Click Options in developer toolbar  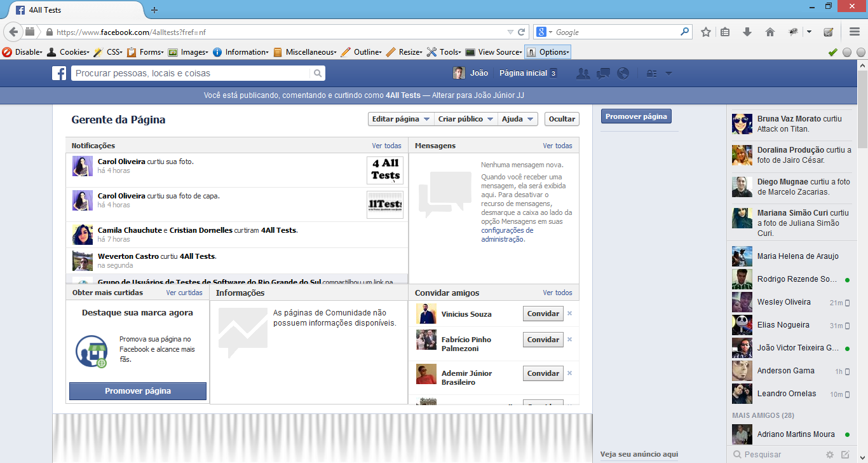click(x=548, y=52)
